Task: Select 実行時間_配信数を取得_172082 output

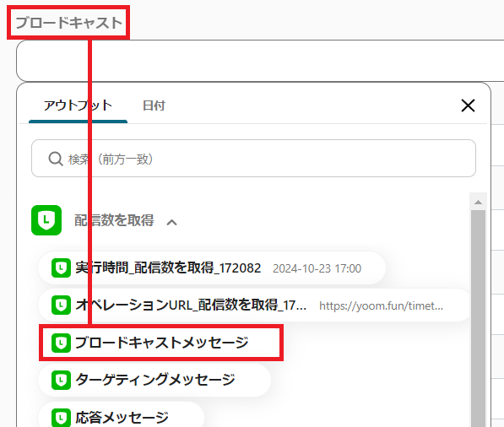Action: 212,268
